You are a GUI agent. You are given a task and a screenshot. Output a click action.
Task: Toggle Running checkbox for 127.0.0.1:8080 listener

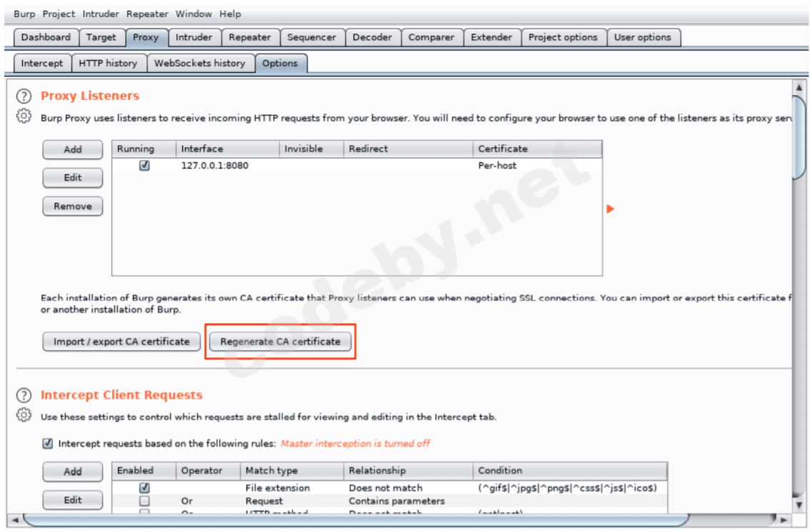pos(144,165)
